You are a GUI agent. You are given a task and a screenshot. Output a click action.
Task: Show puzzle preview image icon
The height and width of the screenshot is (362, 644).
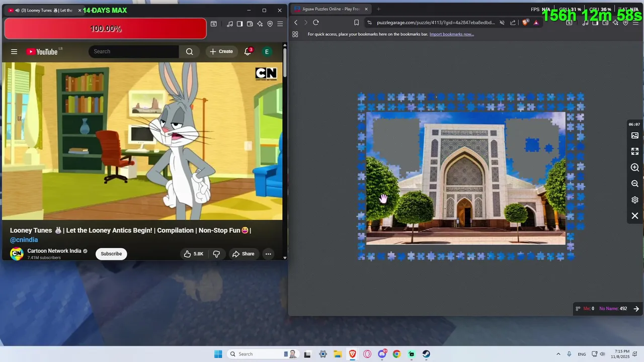click(x=635, y=135)
